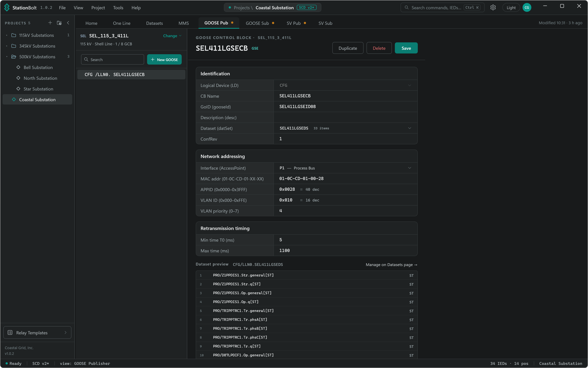Switch to the SV Sub tab
The image size is (588, 368).
point(325,23)
